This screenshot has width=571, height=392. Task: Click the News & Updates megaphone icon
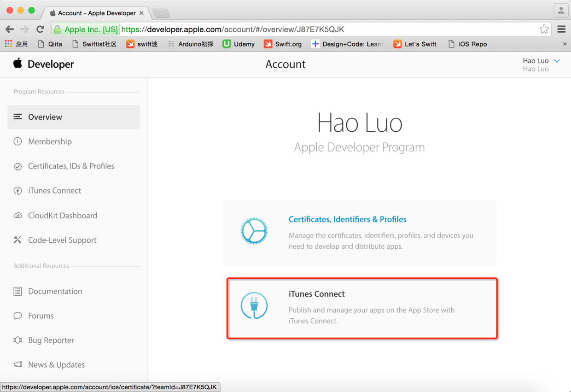click(17, 364)
